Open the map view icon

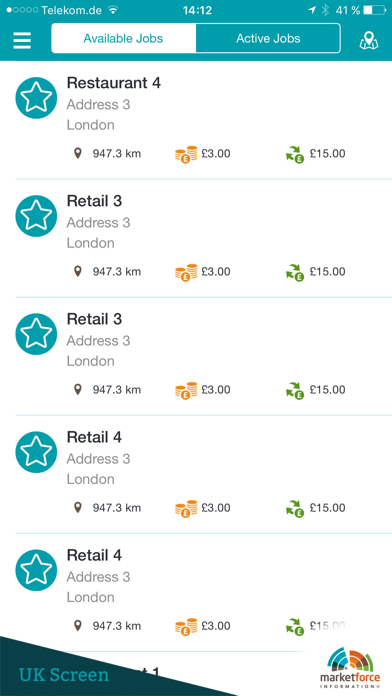tap(369, 40)
